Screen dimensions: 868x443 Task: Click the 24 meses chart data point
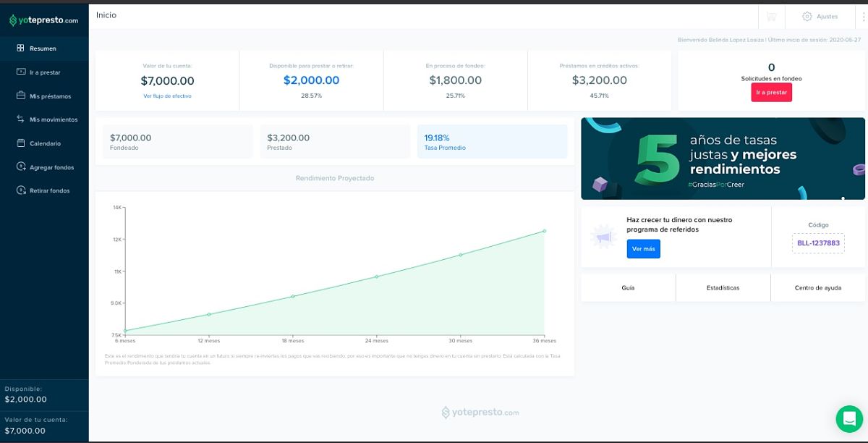coord(376,277)
